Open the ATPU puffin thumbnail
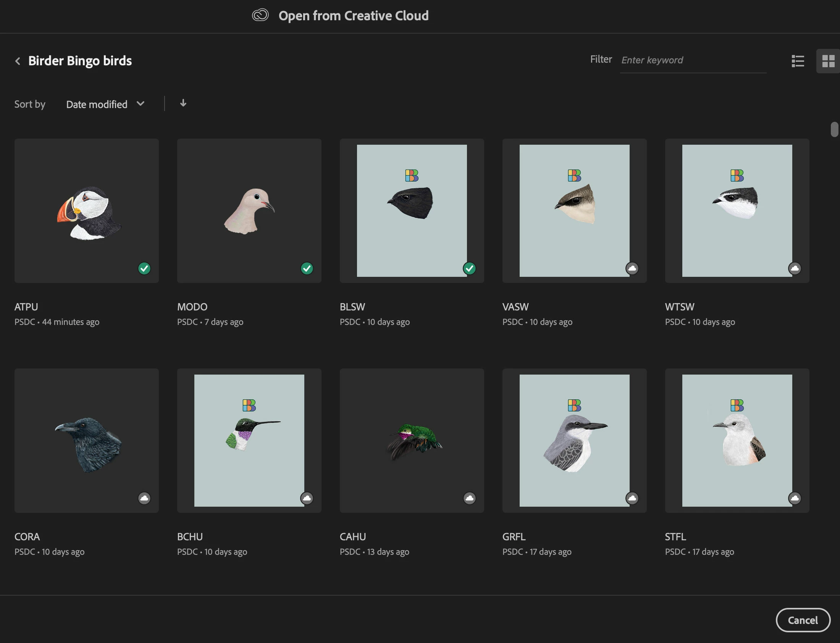The width and height of the screenshot is (840, 643). (87, 210)
